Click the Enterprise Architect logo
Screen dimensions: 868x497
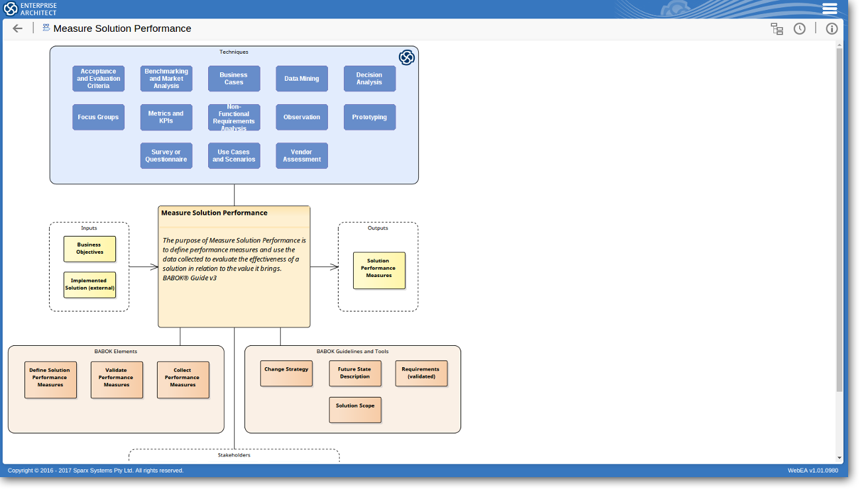point(30,9)
